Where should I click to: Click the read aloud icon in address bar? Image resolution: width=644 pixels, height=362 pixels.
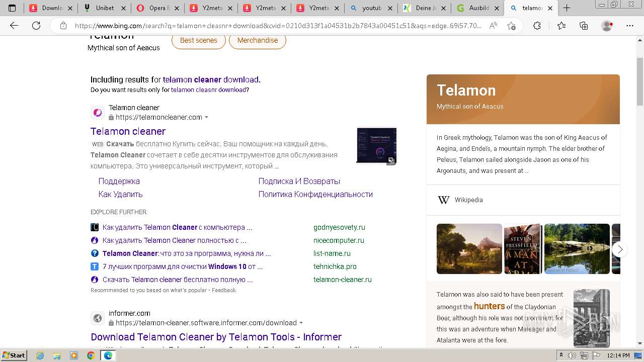coord(493,26)
